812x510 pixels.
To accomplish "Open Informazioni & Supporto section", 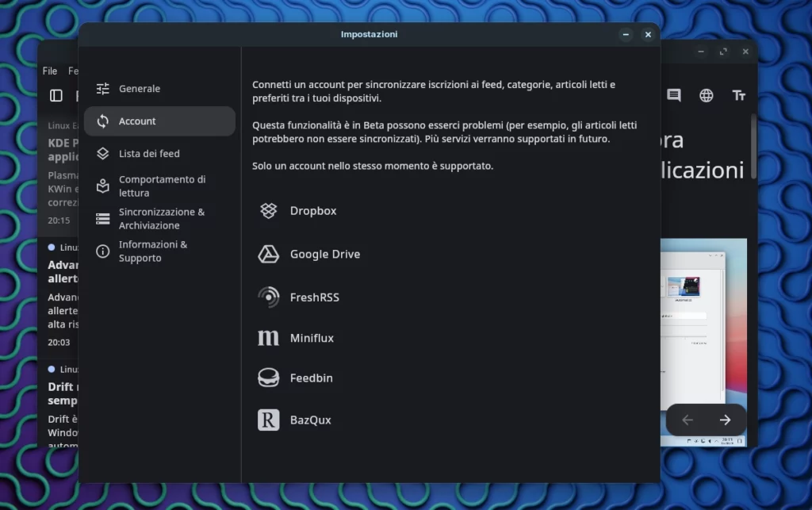I will 159,251.
